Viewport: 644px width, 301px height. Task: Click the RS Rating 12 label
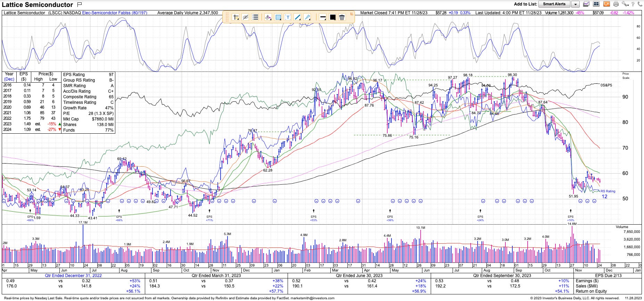[x=607, y=194]
